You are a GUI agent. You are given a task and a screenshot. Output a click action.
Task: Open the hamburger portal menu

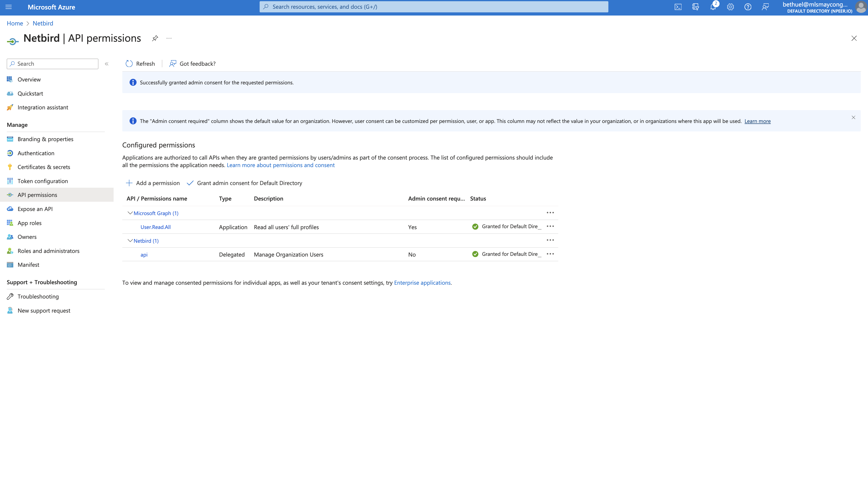[8, 7]
